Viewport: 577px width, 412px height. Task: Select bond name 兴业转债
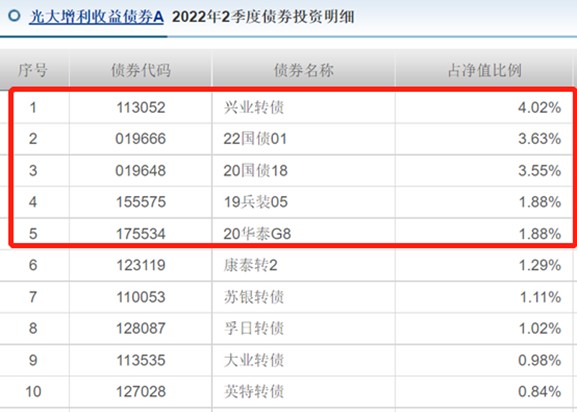[254, 108]
